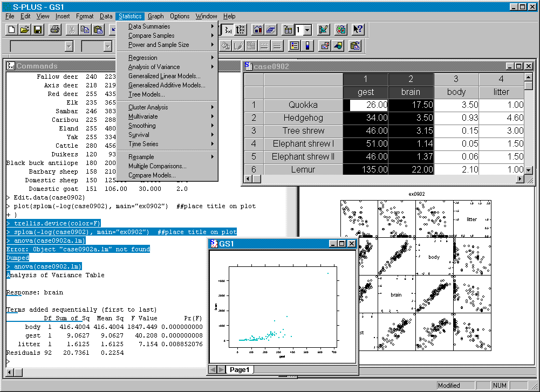This screenshot has height=392, width=540.
Task: Click the Hedgehog litter value 4.60
Action: (x=502, y=118)
